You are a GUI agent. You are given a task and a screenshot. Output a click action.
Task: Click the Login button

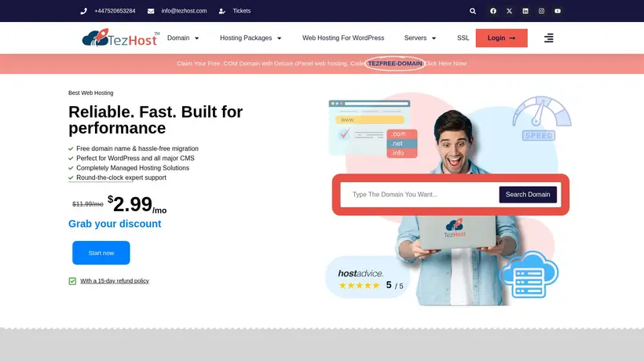click(x=502, y=38)
